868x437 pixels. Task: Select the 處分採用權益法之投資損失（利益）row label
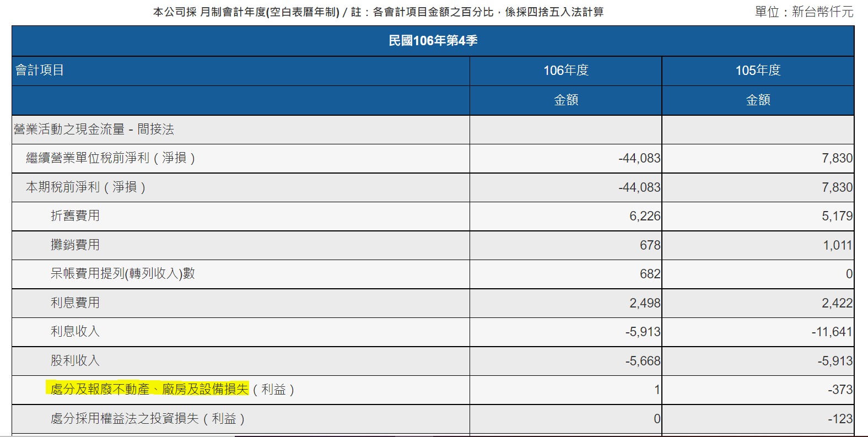(x=148, y=419)
